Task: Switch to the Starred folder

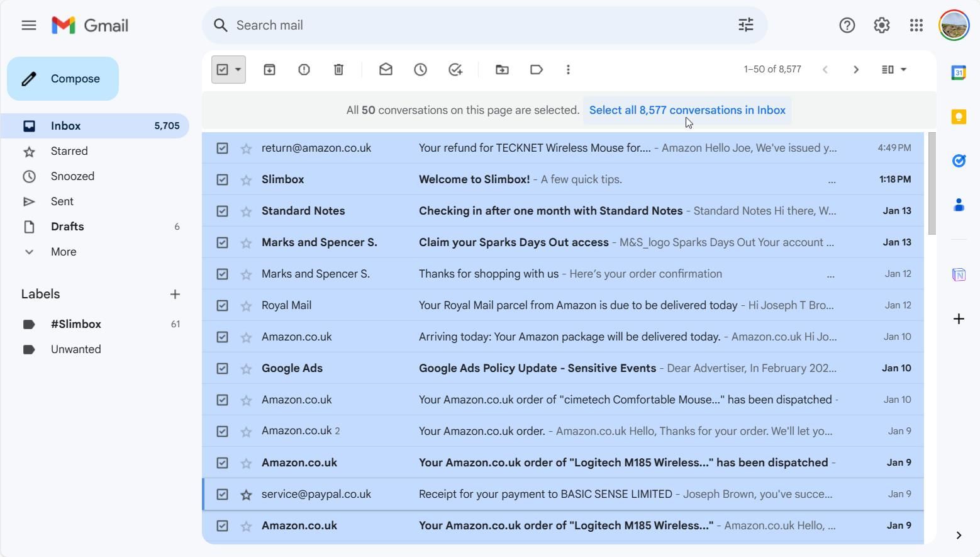Action: [x=69, y=151]
